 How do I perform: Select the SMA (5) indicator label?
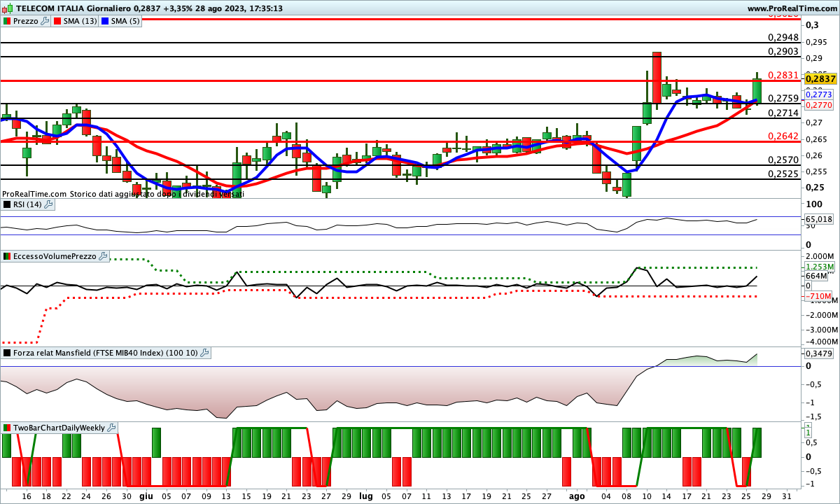pos(125,21)
